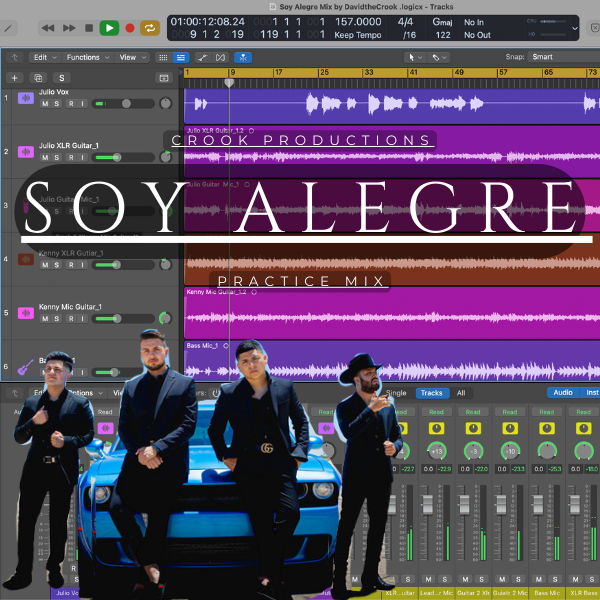Open the Edit dropdown in Tracks toolbar
600x600 pixels.
click(45, 57)
